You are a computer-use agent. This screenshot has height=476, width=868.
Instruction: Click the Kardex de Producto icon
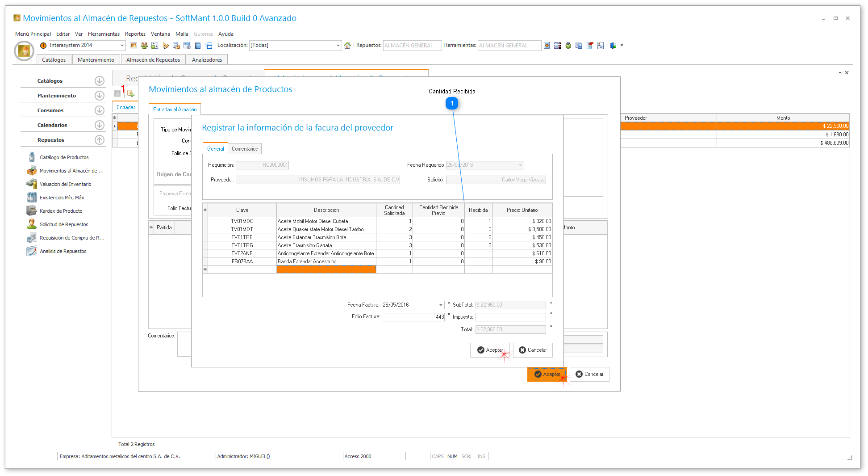click(x=32, y=211)
